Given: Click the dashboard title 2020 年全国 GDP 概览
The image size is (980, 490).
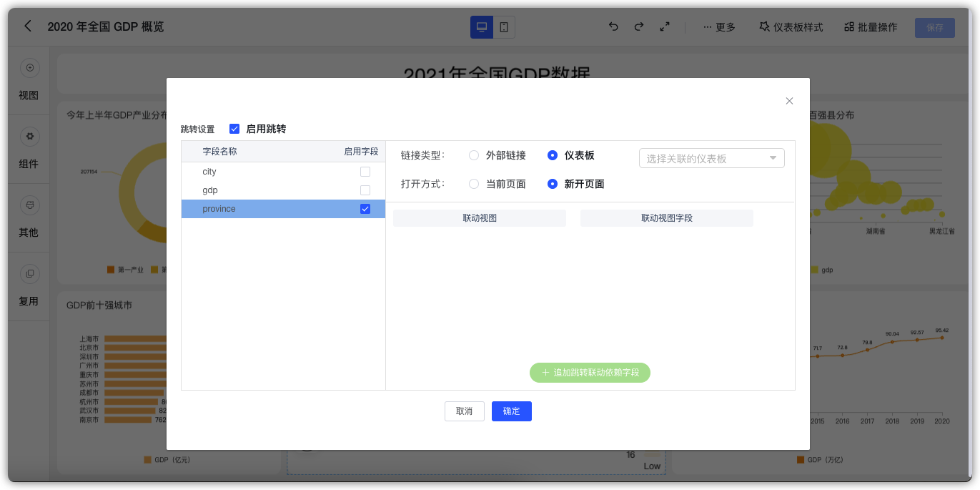Looking at the screenshot, I should pos(106,26).
